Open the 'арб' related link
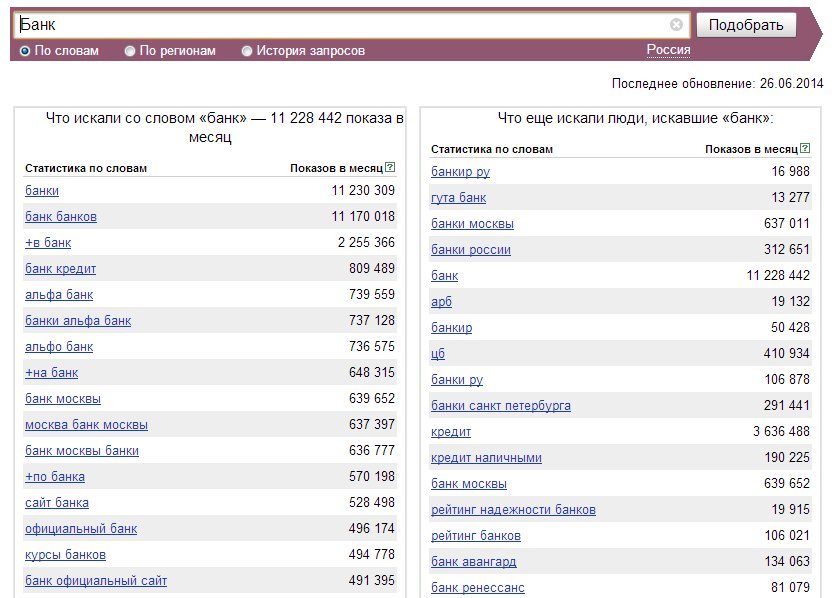This screenshot has width=840, height=598. (441, 302)
